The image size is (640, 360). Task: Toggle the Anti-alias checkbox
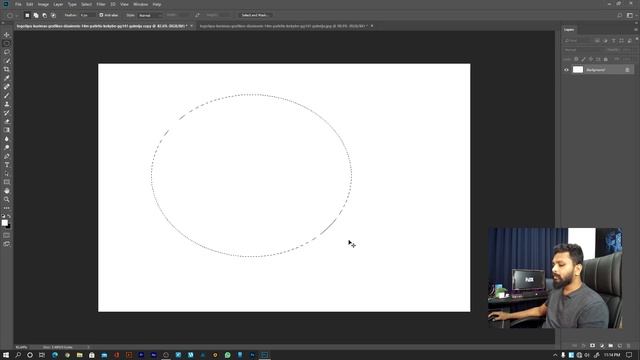[101, 15]
